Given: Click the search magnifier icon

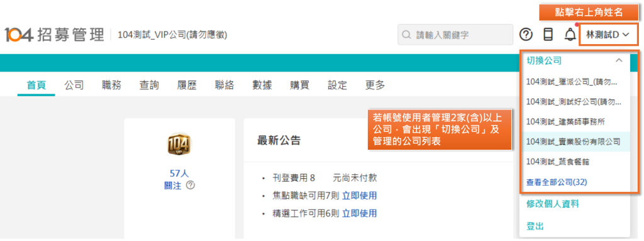Looking at the screenshot, I should (407, 35).
